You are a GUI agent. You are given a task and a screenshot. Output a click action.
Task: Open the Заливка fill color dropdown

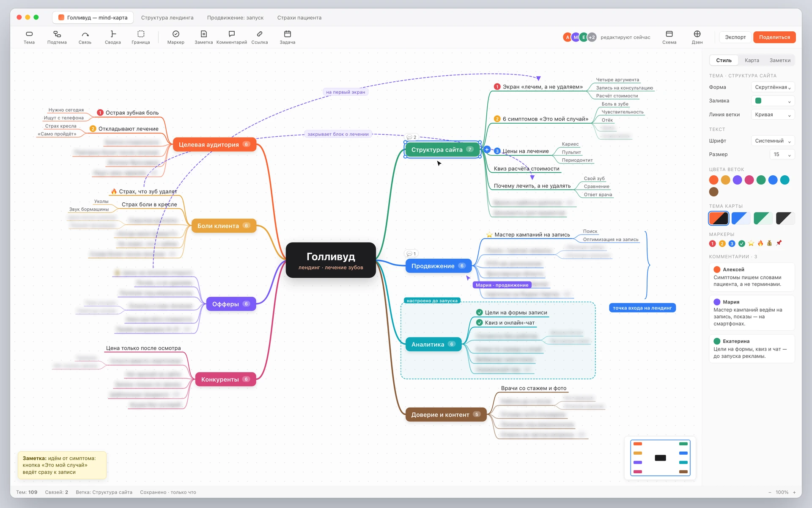(773, 101)
